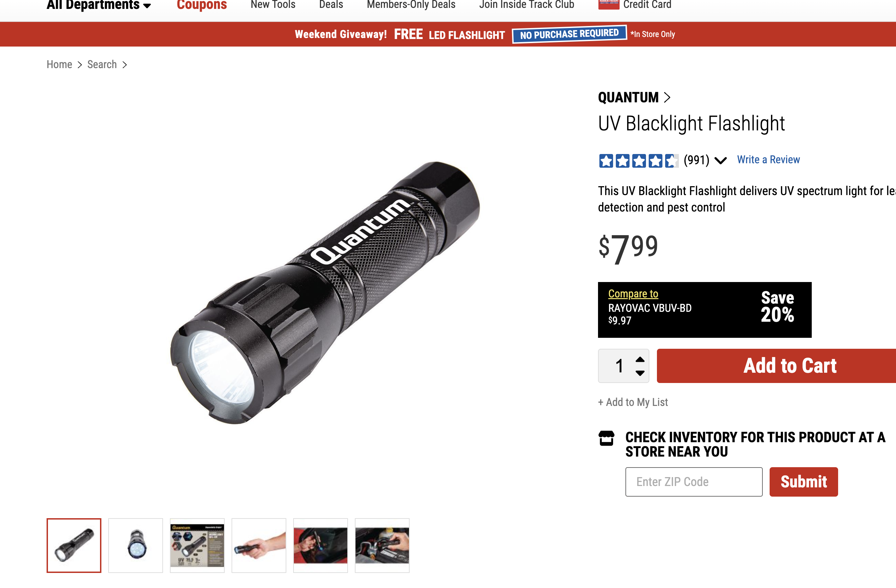Click the Enter ZIP Code field
This screenshot has width=896, height=588.
click(x=694, y=482)
